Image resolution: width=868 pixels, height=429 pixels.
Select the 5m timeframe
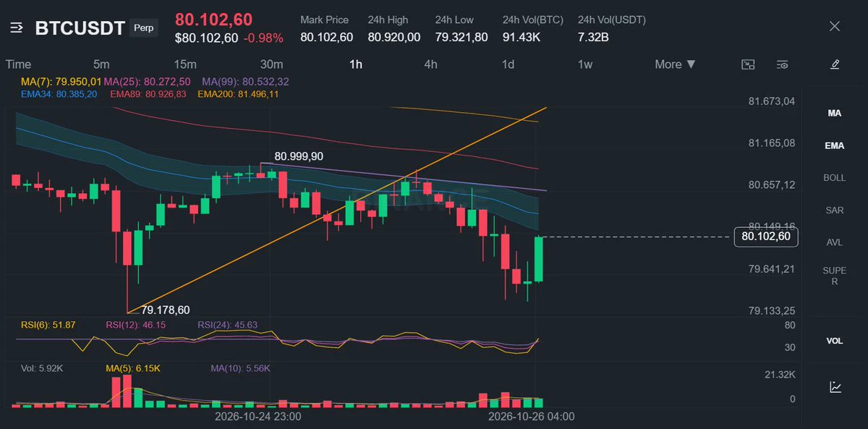(101, 64)
